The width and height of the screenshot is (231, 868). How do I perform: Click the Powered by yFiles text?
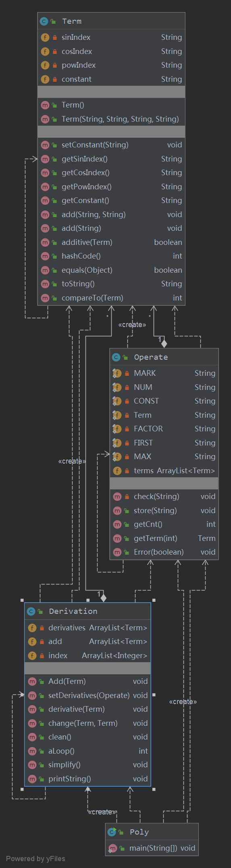click(x=35, y=859)
